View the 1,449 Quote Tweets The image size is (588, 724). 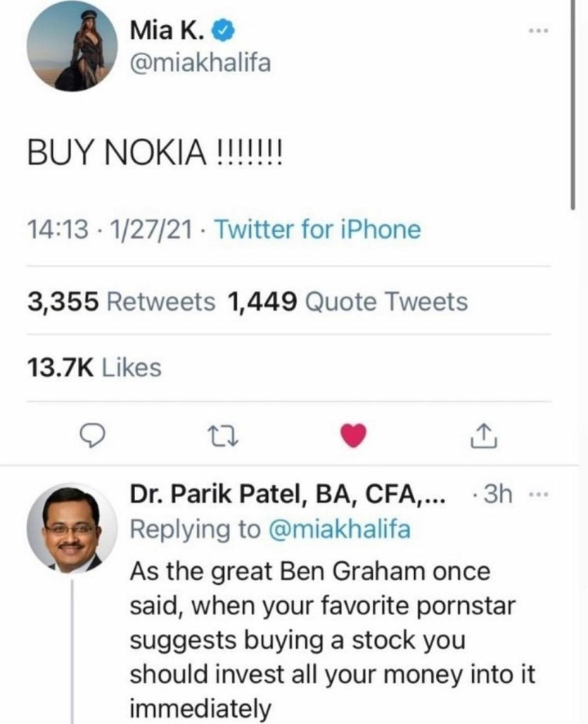click(x=348, y=302)
